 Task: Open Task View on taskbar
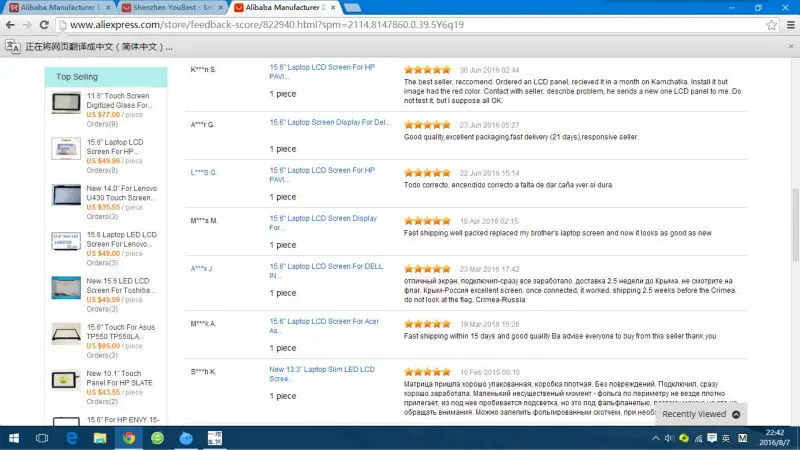click(x=42, y=438)
